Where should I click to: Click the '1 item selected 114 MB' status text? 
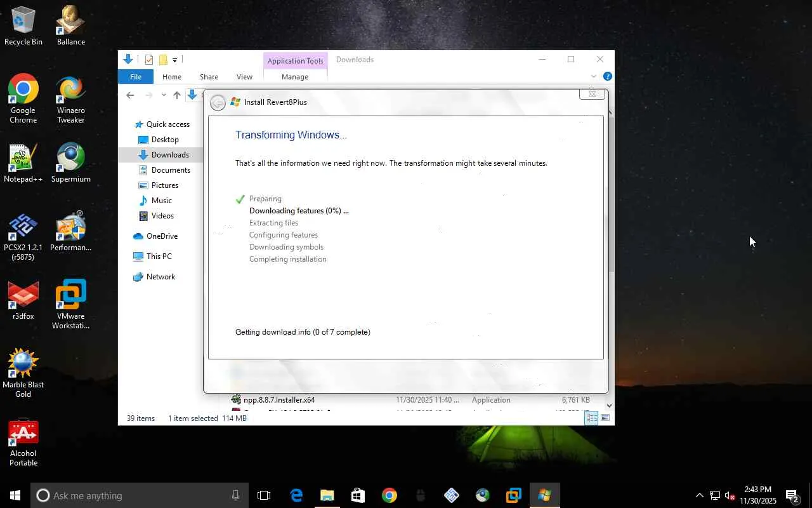[207, 418]
